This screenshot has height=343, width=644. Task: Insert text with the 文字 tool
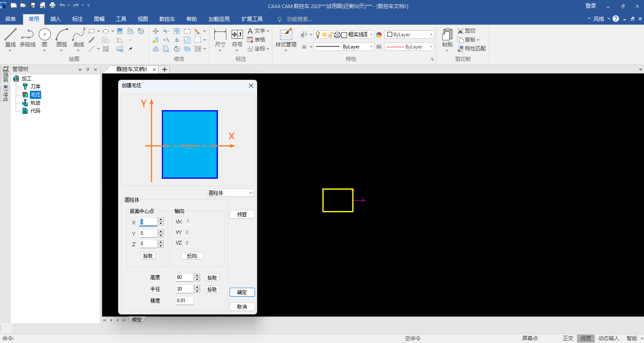257,31
